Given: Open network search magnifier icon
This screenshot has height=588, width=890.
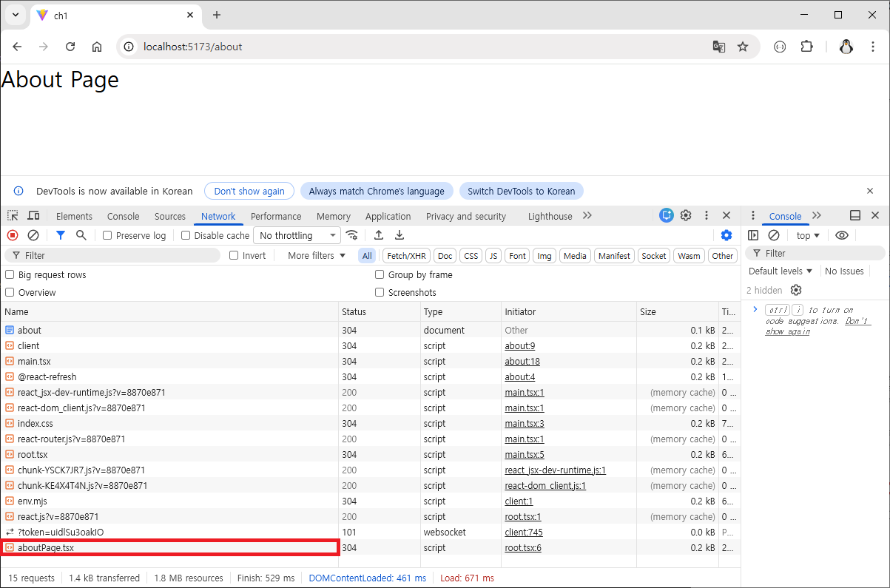Looking at the screenshot, I should [x=81, y=235].
